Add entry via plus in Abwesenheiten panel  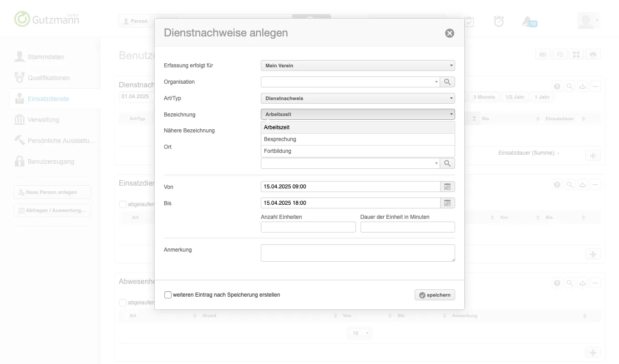click(x=593, y=353)
